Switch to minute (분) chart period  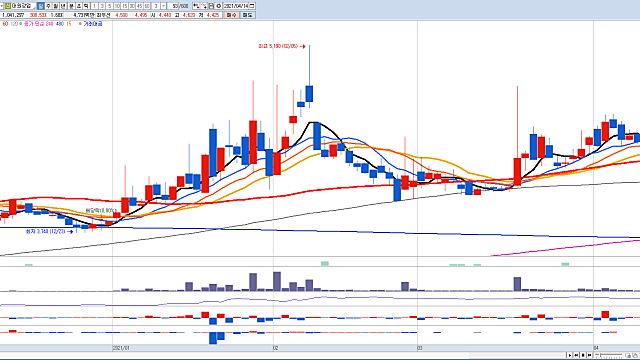71,6
